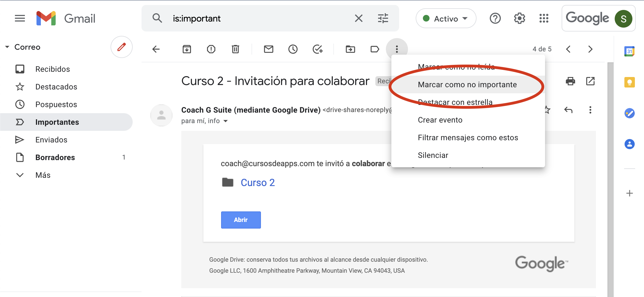Image resolution: width=644 pixels, height=297 pixels.
Task: Open the account avatar S
Action: click(x=623, y=18)
